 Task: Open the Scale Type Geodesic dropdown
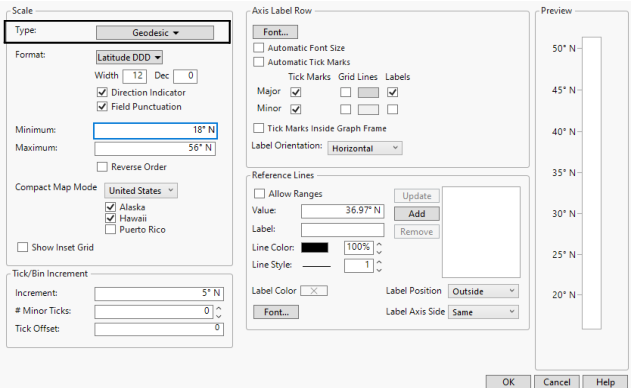155,33
